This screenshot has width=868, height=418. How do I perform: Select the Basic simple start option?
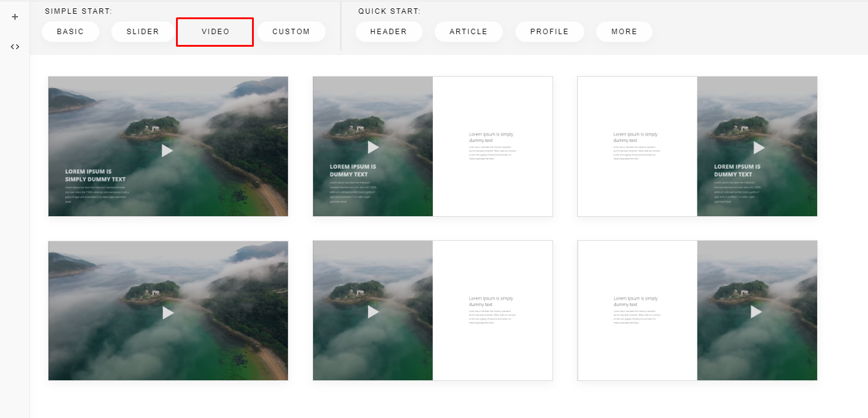click(x=71, y=32)
